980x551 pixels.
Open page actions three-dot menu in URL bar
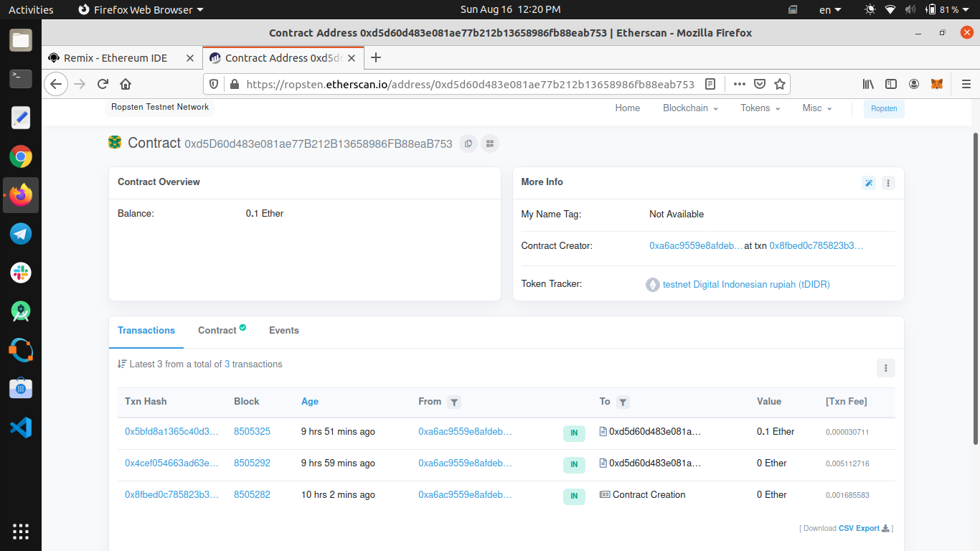[740, 84]
